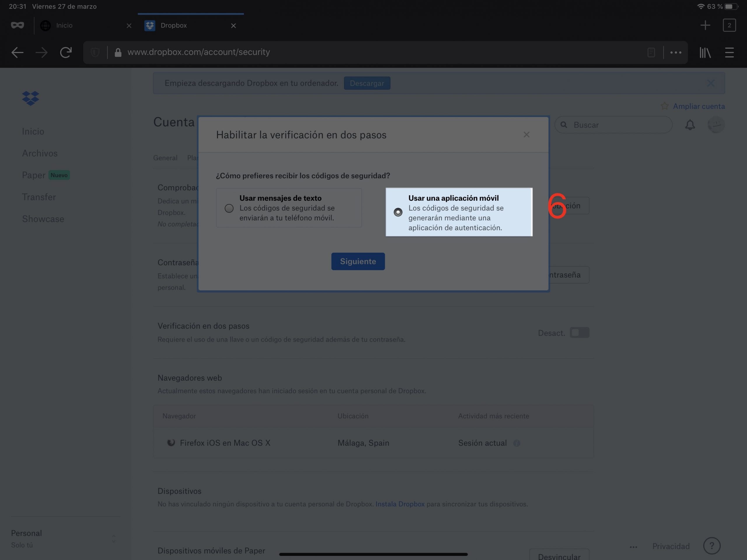Open the reader view icon in address bar
The height and width of the screenshot is (560, 747).
[x=651, y=52]
